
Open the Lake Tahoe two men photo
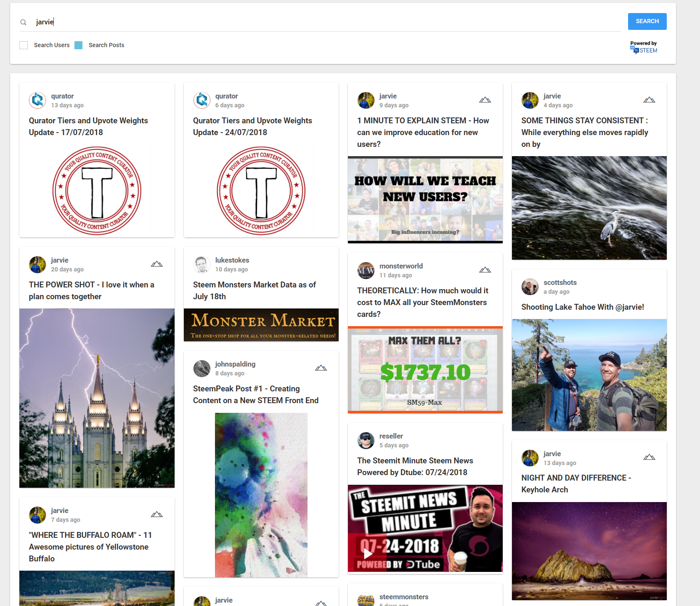(x=589, y=375)
